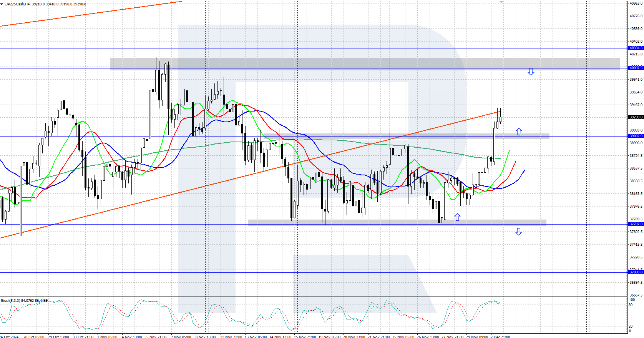The width and height of the screenshot is (644, 338).
Task: Click the 2 Dec 21:00 time axis label
Action: 500,336
